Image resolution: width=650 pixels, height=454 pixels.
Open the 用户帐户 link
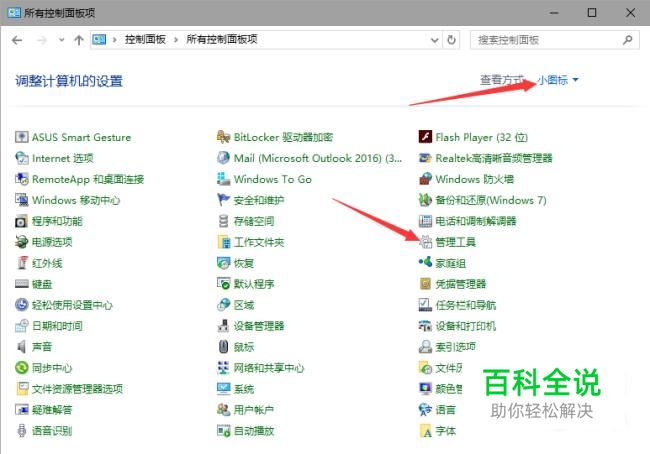point(254,410)
